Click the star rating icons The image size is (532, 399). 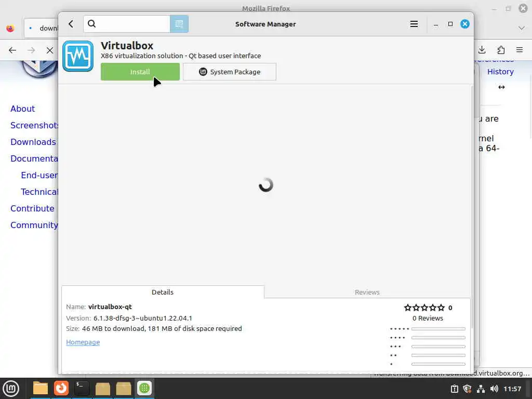click(424, 308)
